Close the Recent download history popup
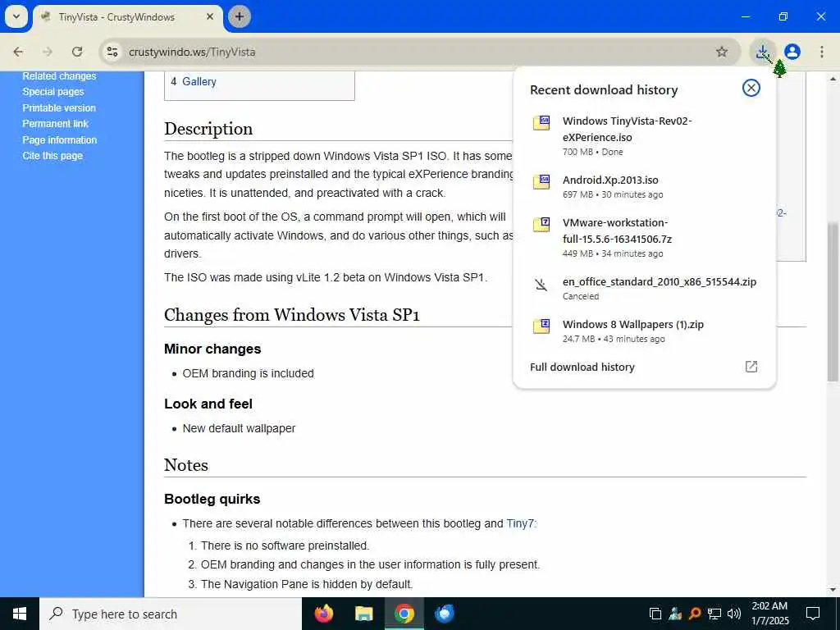 click(x=751, y=88)
